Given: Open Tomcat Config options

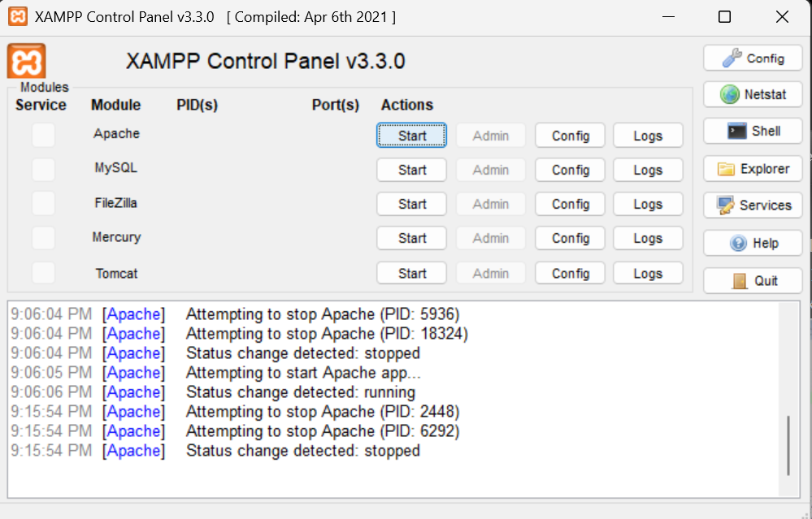Looking at the screenshot, I should click(x=570, y=273).
